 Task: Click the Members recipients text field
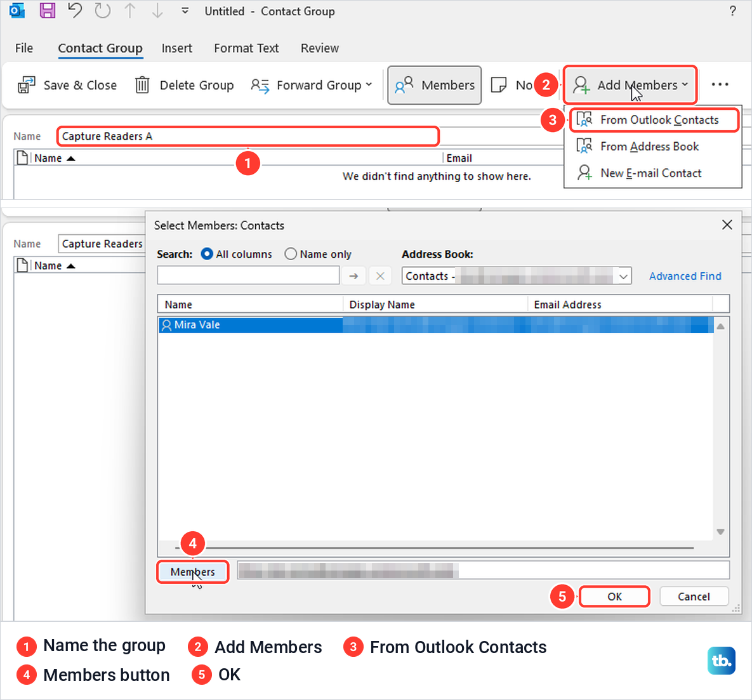[x=484, y=571]
